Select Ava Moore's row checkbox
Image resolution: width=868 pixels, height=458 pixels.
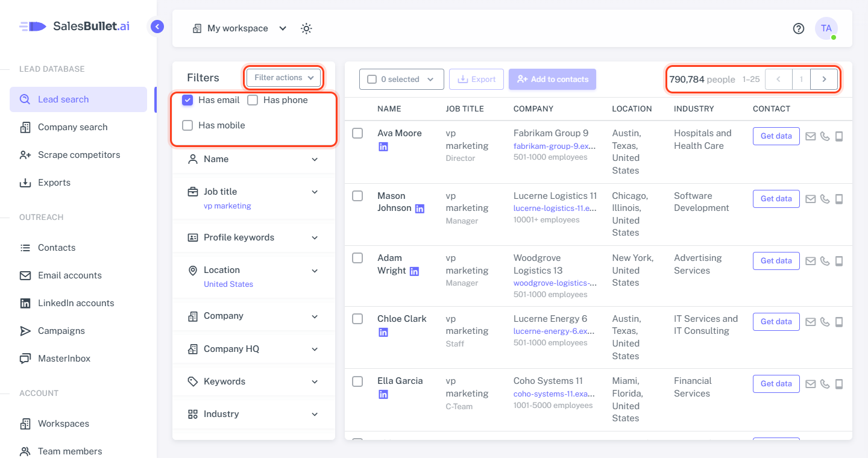tap(357, 133)
